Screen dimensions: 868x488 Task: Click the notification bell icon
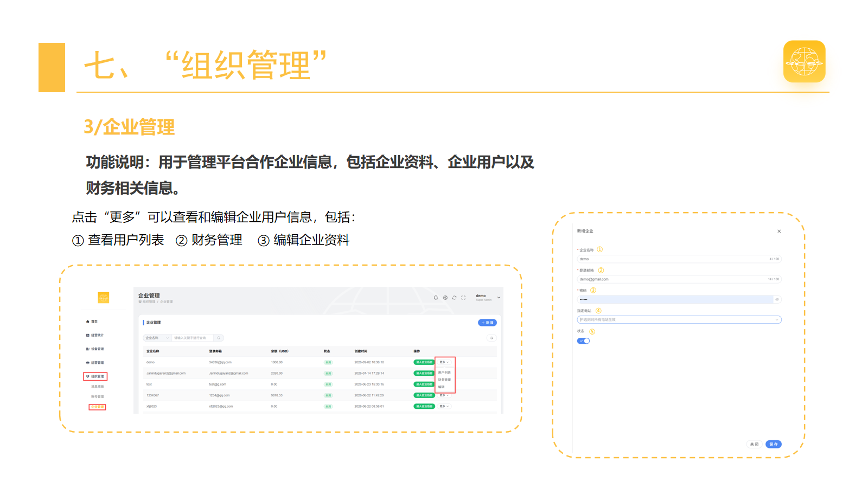coord(436,298)
